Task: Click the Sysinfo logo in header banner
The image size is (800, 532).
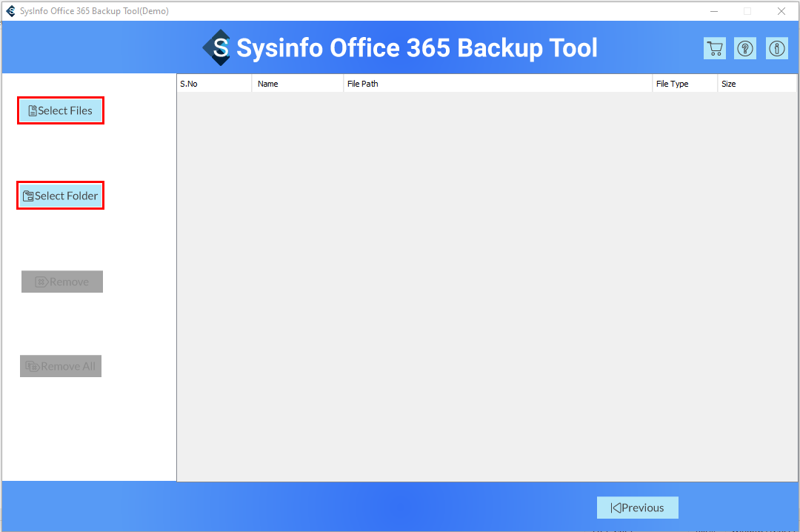Action: click(x=216, y=47)
